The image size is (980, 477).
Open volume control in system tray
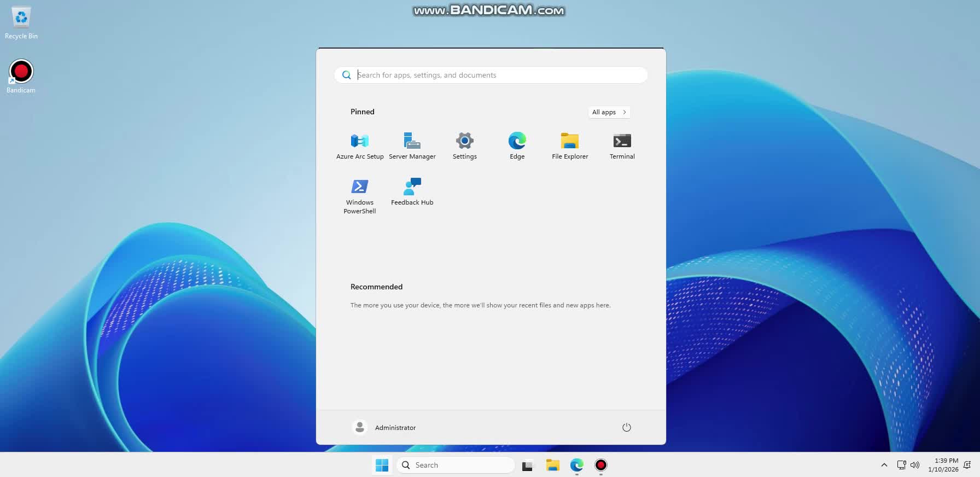tap(915, 465)
